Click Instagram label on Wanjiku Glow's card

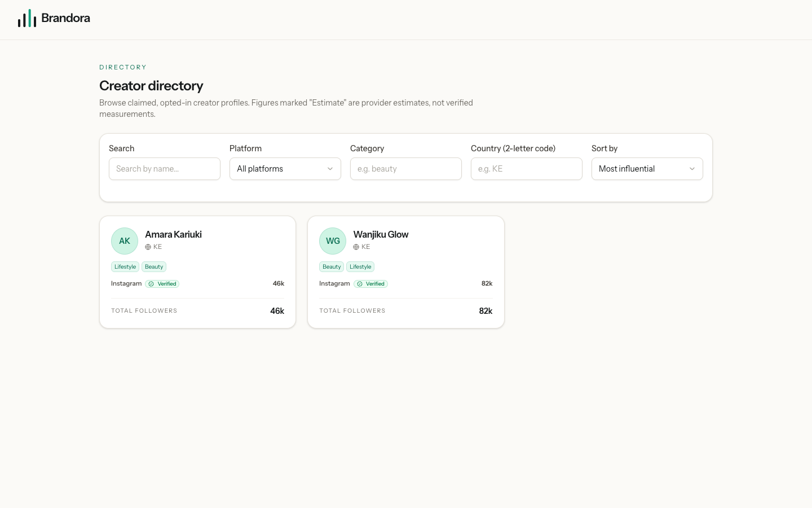click(x=334, y=283)
